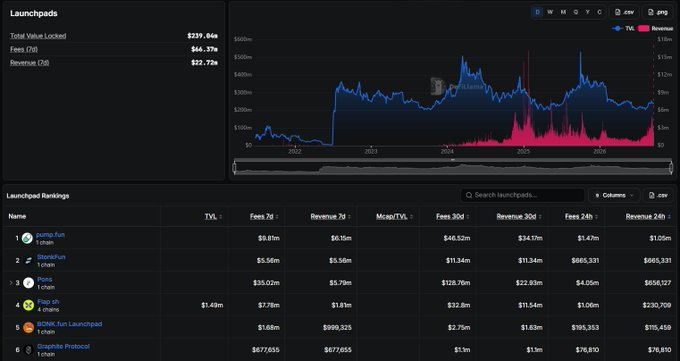Image resolution: width=680 pixels, height=361 pixels.
Task: Open the BONK.fun Launchpad link
Action: tap(69, 324)
